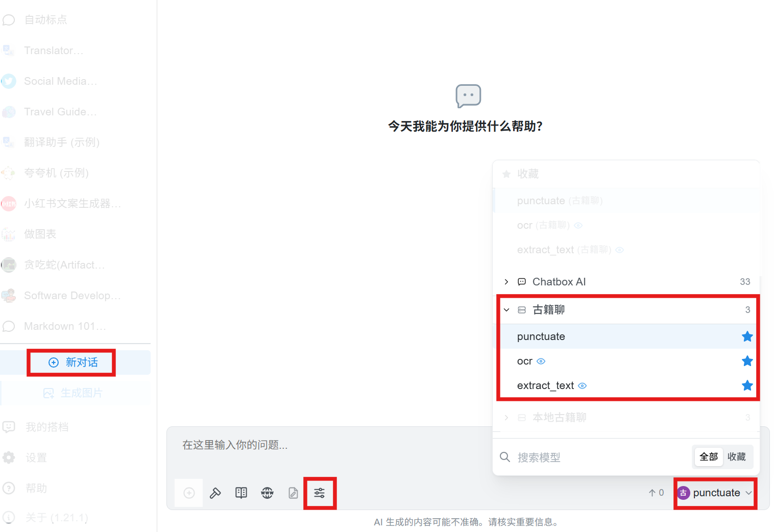Unfavorite extract_text via its blue star

coord(747,385)
